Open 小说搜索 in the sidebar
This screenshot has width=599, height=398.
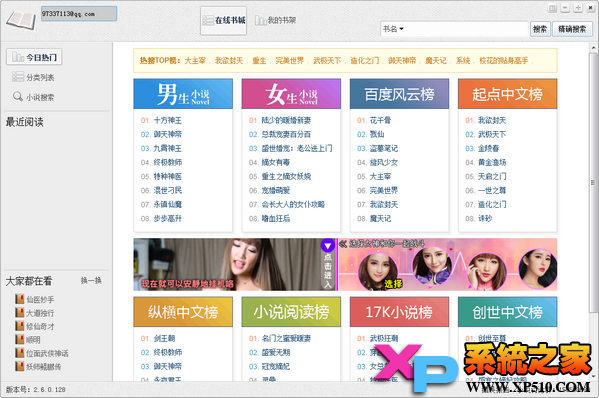(x=33, y=97)
